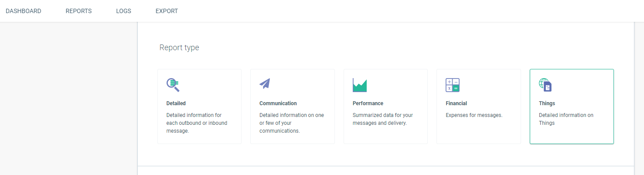644x175 pixels.
Task: Click the Financial calculator icon
Action: point(453,85)
